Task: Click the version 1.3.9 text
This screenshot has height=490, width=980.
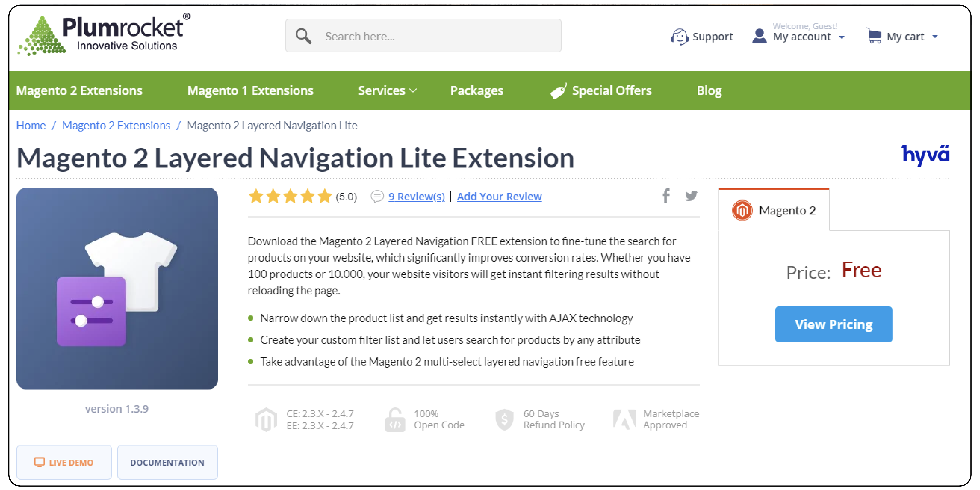Action: (x=117, y=409)
